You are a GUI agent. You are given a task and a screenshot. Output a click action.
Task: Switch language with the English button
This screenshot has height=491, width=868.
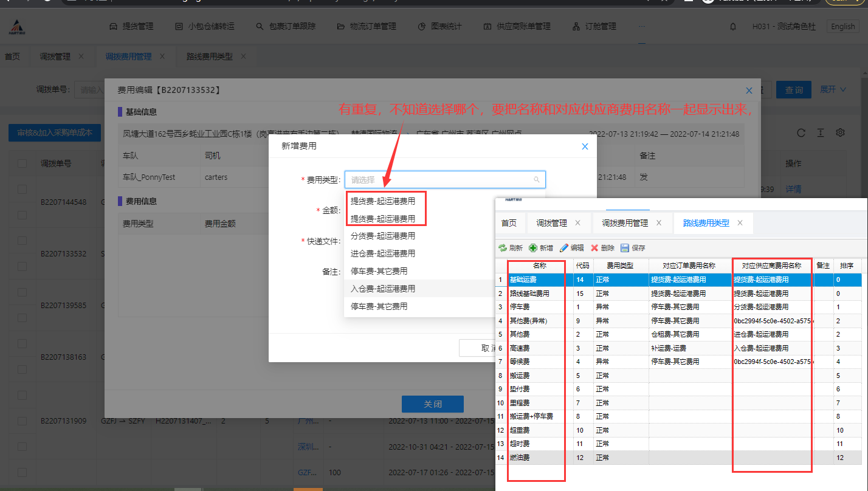tap(842, 27)
